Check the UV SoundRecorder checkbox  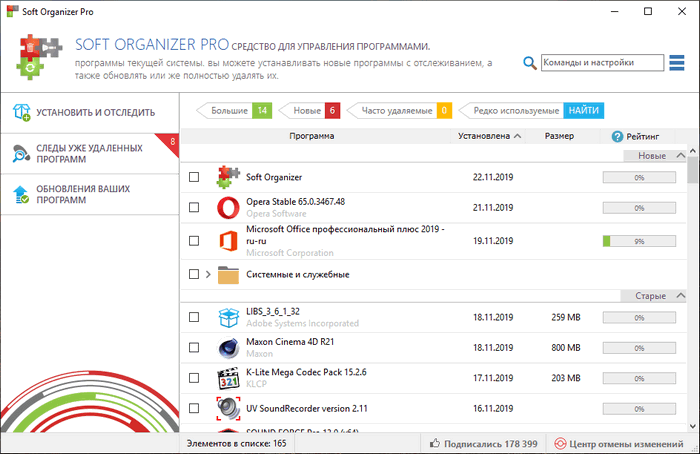coord(194,408)
